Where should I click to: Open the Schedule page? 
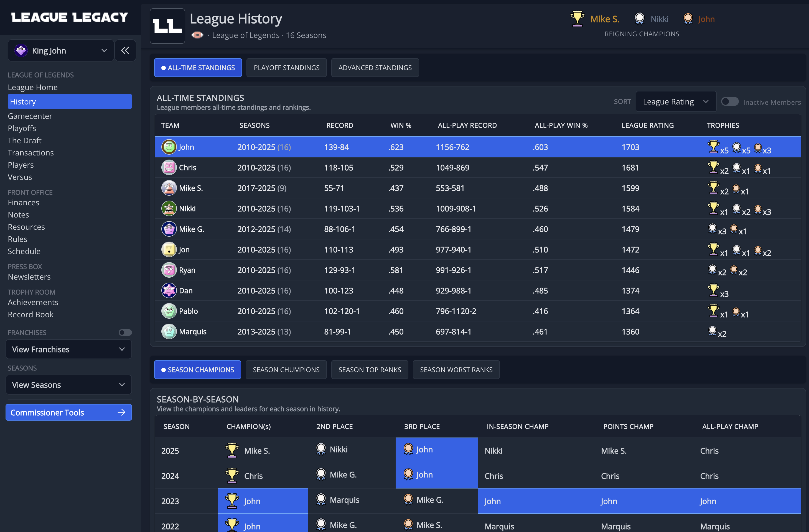tap(24, 252)
